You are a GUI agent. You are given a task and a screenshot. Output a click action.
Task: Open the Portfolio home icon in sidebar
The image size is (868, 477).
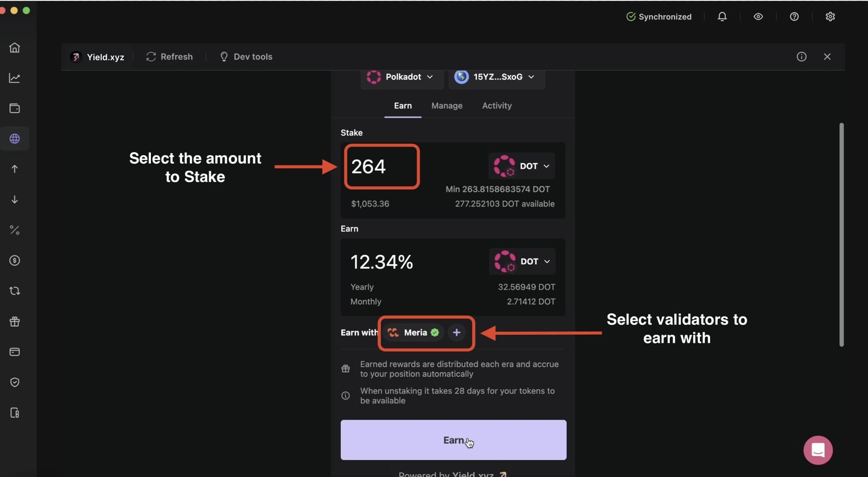(x=15, y=48)
